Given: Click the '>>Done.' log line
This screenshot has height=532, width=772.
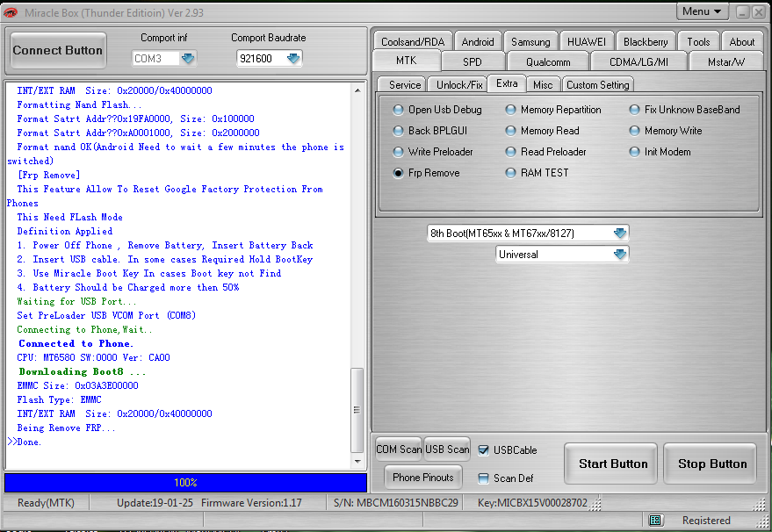Looking at the screenshot, I should 24,442.
